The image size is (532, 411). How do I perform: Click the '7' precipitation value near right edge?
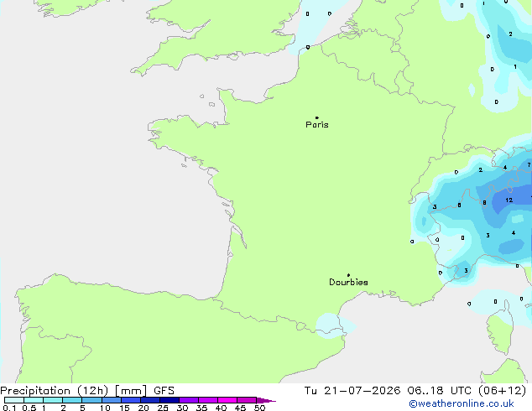click(529, 164)
